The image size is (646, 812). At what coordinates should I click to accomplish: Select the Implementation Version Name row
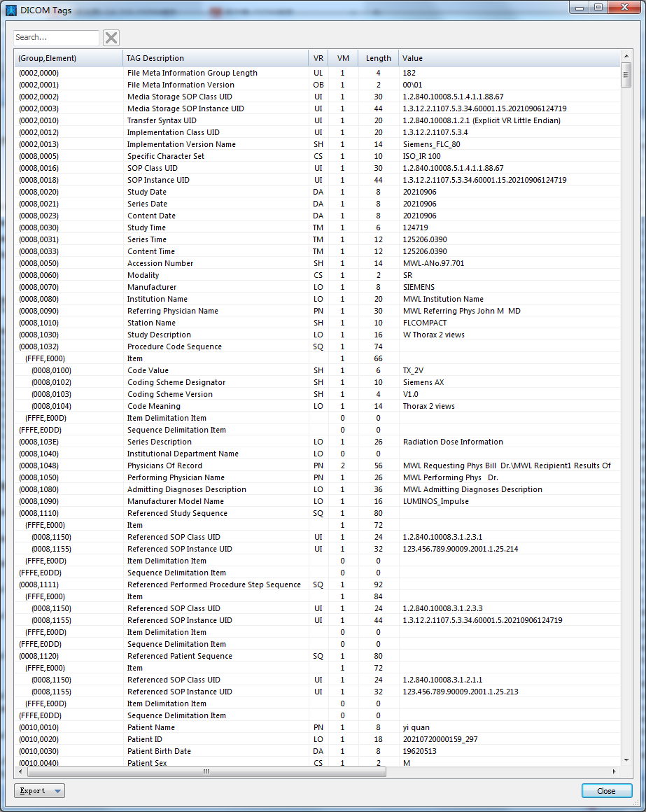tap(317, 144)
